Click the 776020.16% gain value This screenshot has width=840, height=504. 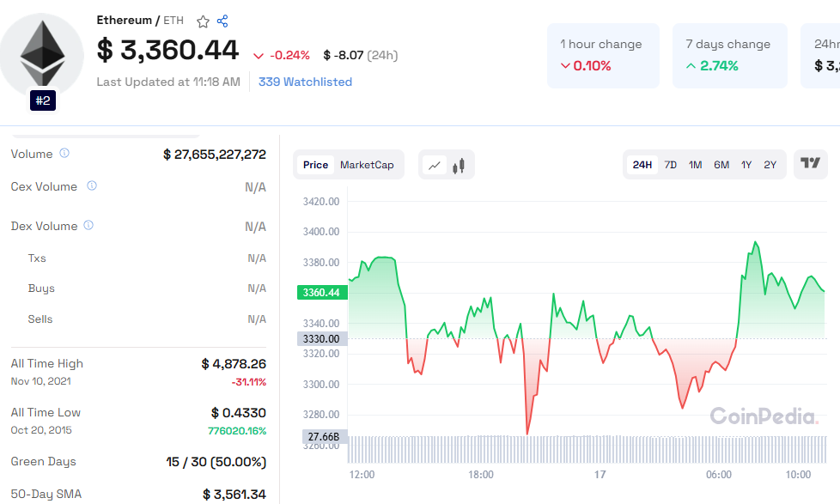click(x=237, y=431)
